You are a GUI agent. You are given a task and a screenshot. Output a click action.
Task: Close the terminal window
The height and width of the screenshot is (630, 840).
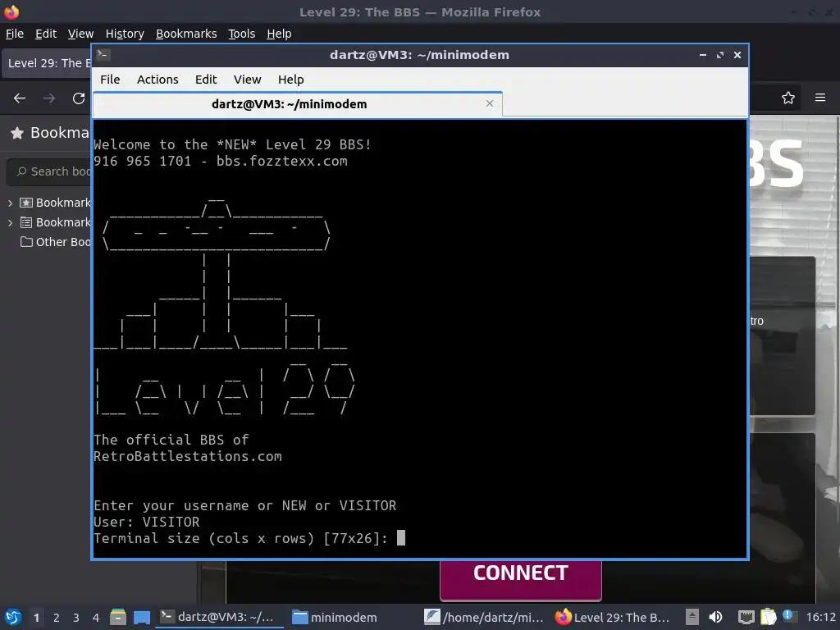coord(737,55)
